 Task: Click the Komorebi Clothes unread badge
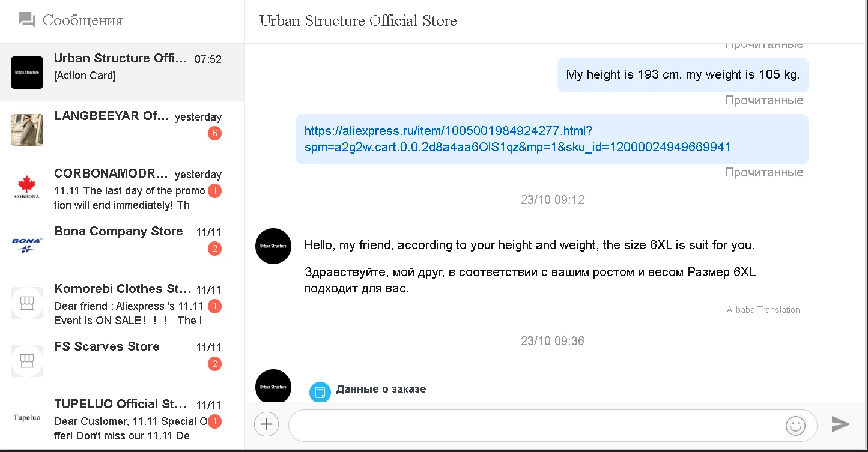pos(214,306)
